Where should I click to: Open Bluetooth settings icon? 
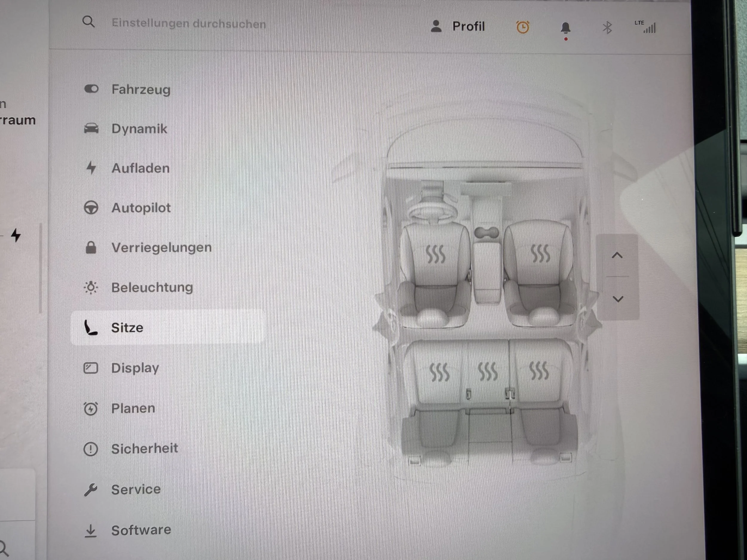click(x=607, y=28)
